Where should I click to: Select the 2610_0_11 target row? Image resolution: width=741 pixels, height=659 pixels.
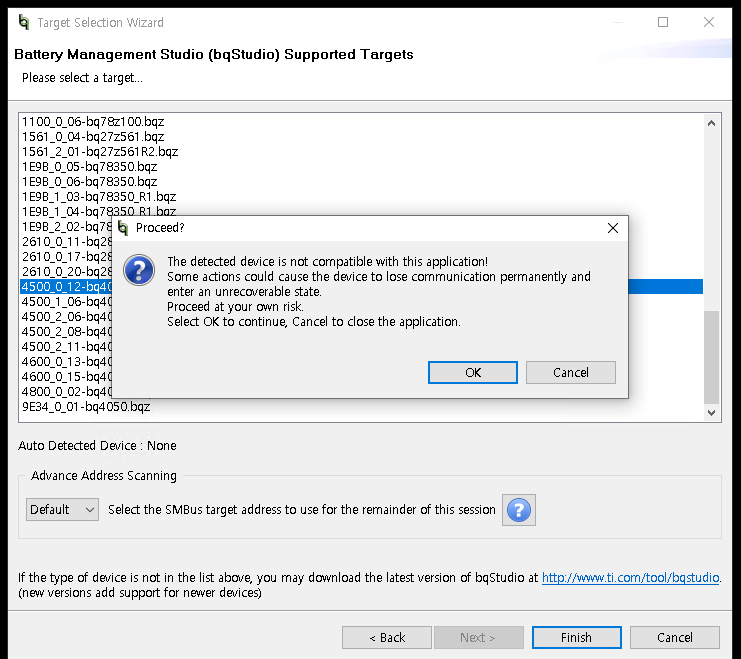(x=67, y=242)
